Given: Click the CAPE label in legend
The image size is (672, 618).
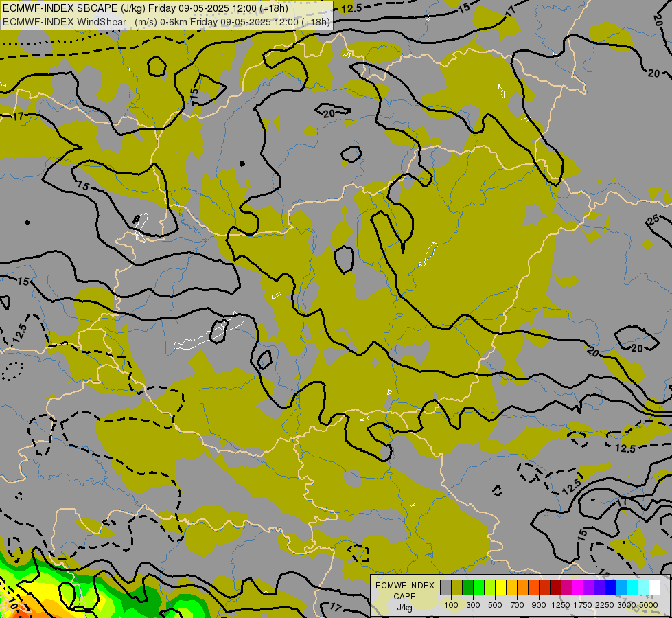Looking at the screenshot, I should [x=404, y=597].
